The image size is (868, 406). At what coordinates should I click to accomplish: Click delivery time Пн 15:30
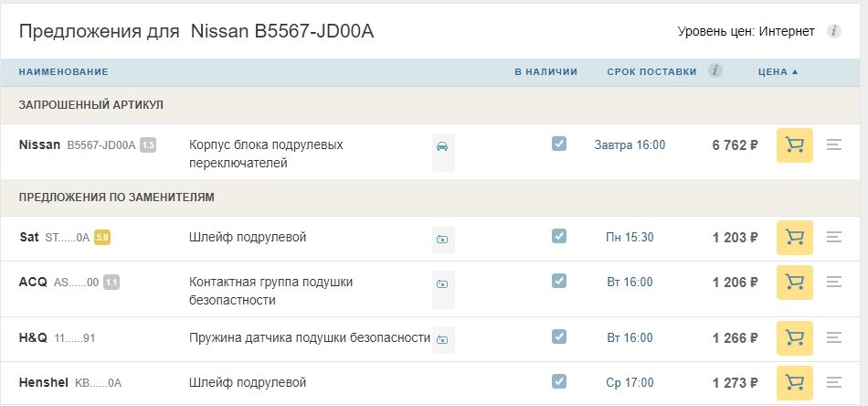tap(630, 238)
